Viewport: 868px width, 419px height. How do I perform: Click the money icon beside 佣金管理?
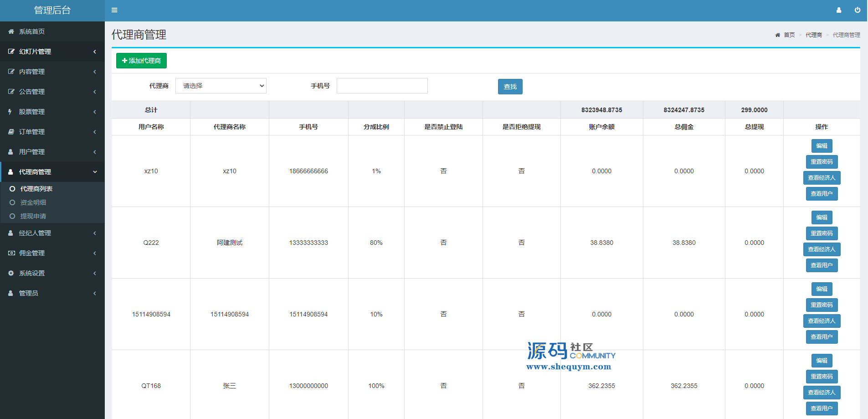(x=11, y=253)
